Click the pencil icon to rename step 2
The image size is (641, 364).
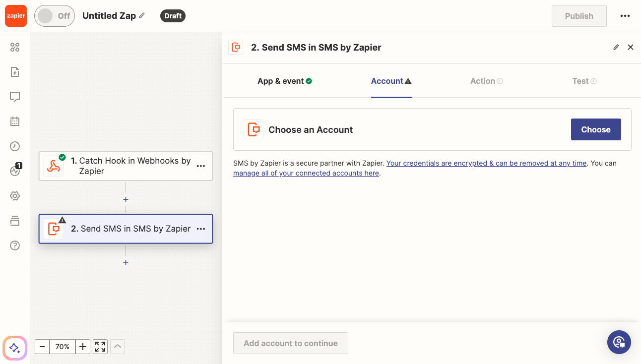click(616, 47)
